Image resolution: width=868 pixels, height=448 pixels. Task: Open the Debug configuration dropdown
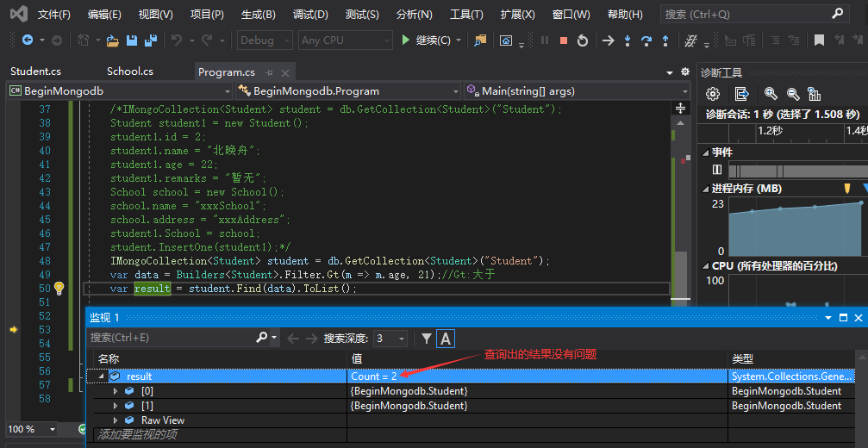click(x=265, y=40)
